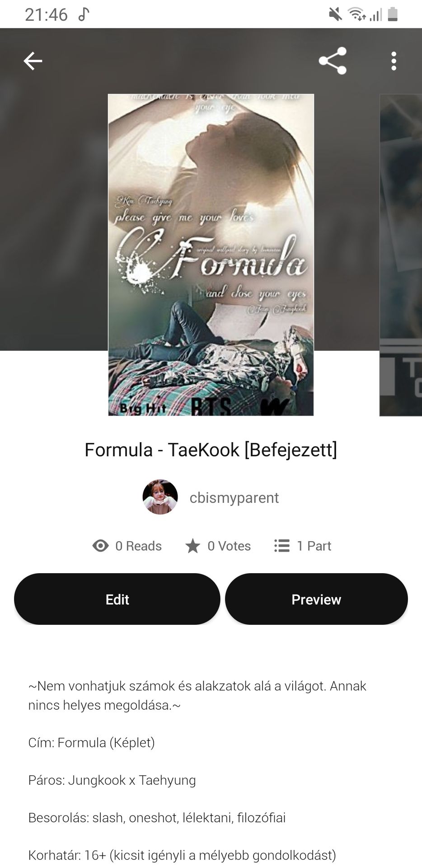Open the share icon
This screenshot has width=422, height=868.
click(333, 61)
